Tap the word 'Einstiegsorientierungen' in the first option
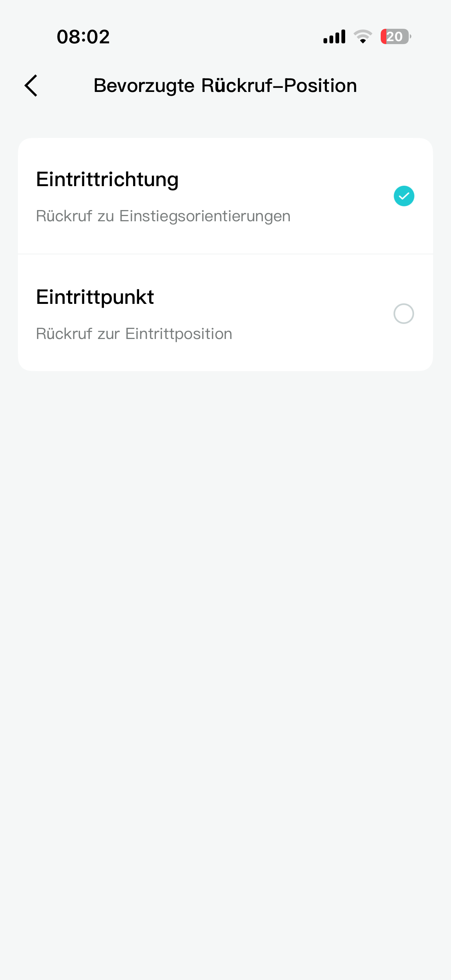The width and height of the screenshot is (451, 980). coord(205,216)
